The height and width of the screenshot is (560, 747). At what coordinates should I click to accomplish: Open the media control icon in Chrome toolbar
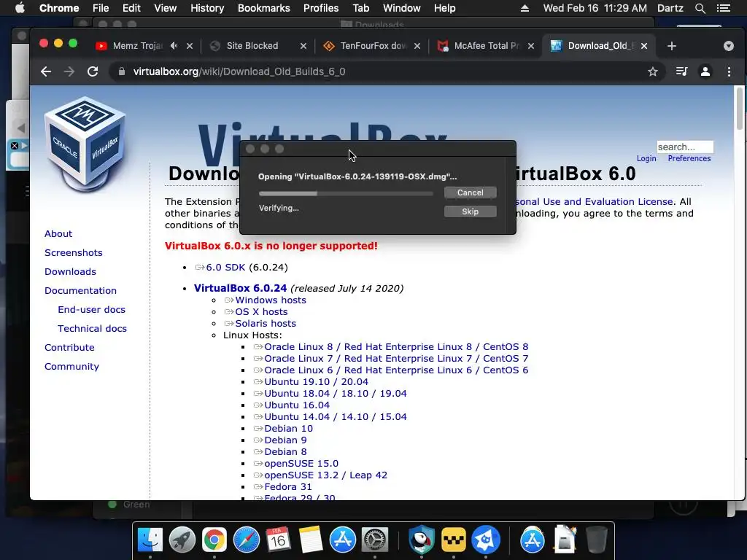click(682, 71)
